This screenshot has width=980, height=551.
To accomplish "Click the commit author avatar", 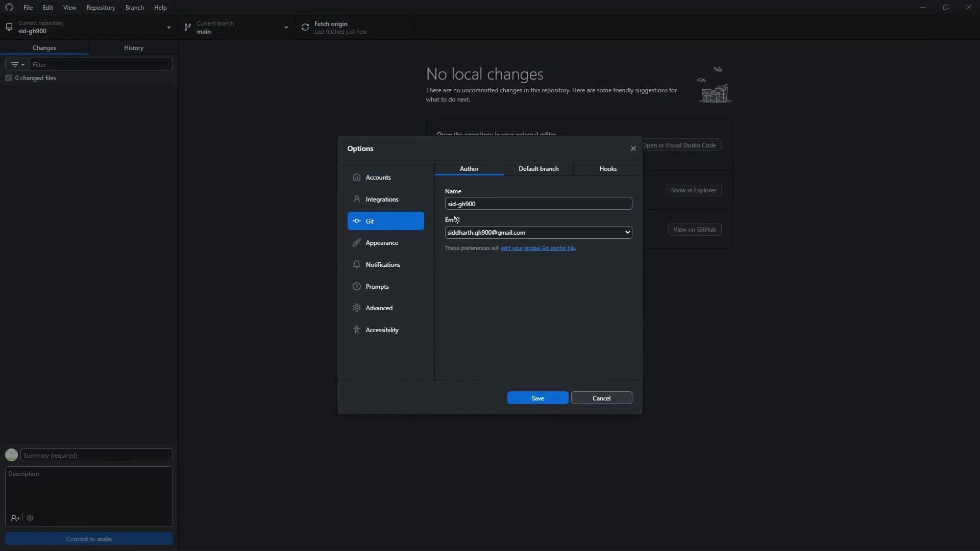I will (x=11, y=455).
